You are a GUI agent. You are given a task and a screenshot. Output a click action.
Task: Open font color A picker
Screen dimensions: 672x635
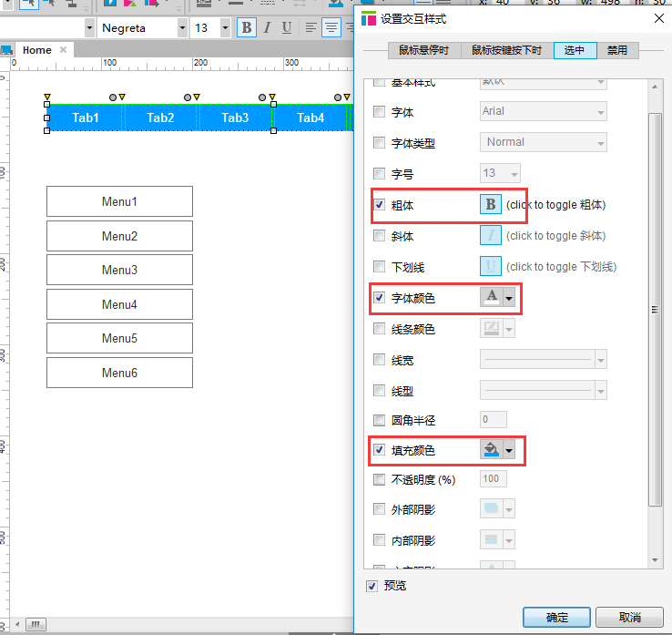pyautogui.click(x=492, y=297)
